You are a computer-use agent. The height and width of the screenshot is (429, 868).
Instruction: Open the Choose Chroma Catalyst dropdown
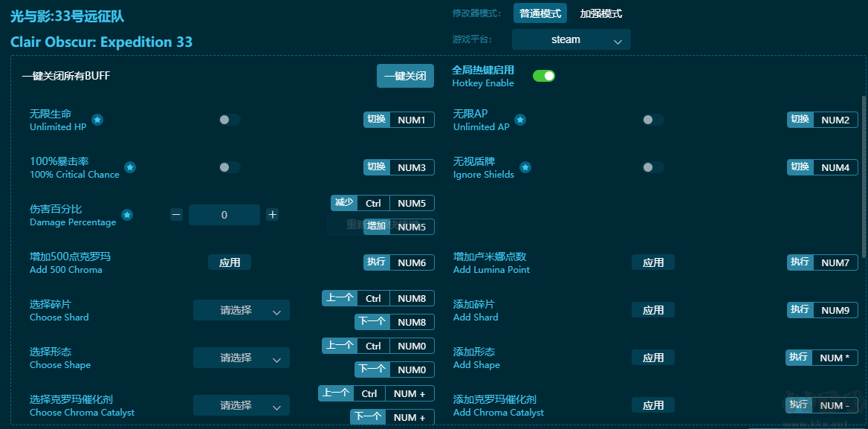pyautogui.click(x=242, y=405)
